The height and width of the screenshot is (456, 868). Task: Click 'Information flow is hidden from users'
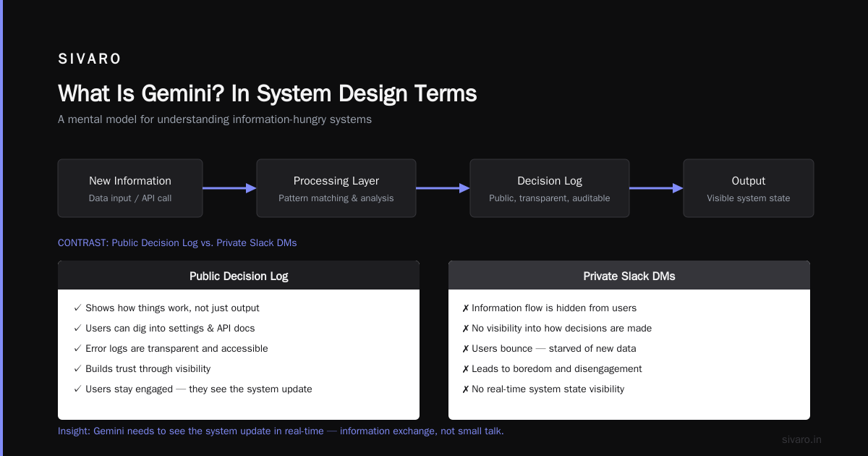[549, 308]
